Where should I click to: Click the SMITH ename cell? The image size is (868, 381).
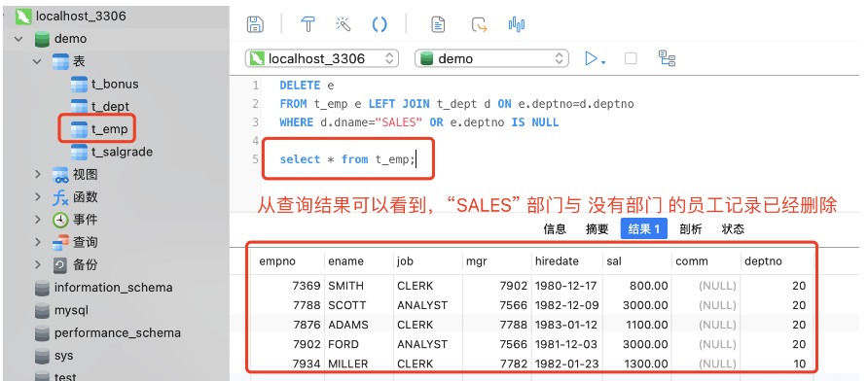(359, 286)
